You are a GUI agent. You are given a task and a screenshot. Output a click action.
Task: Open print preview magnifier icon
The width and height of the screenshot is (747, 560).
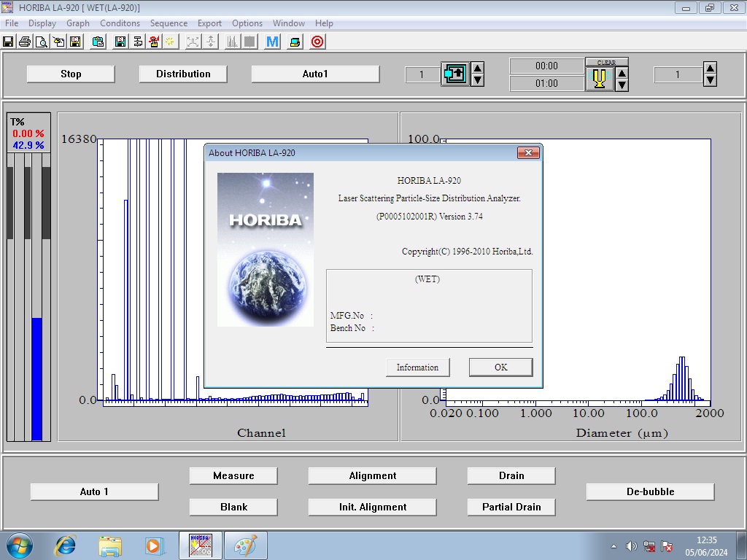(42, 42)
